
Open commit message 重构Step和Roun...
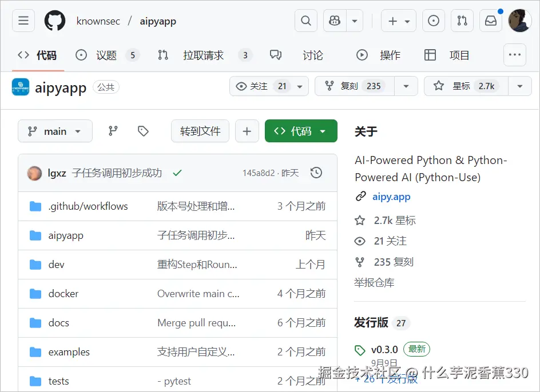tap(197, 265)
